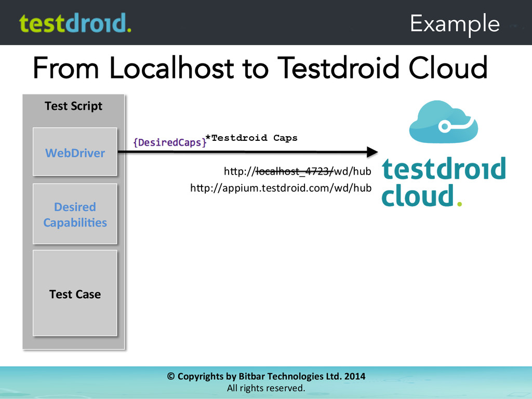
Task: Click the 'Example' header text
Action: tap(455, 24)
